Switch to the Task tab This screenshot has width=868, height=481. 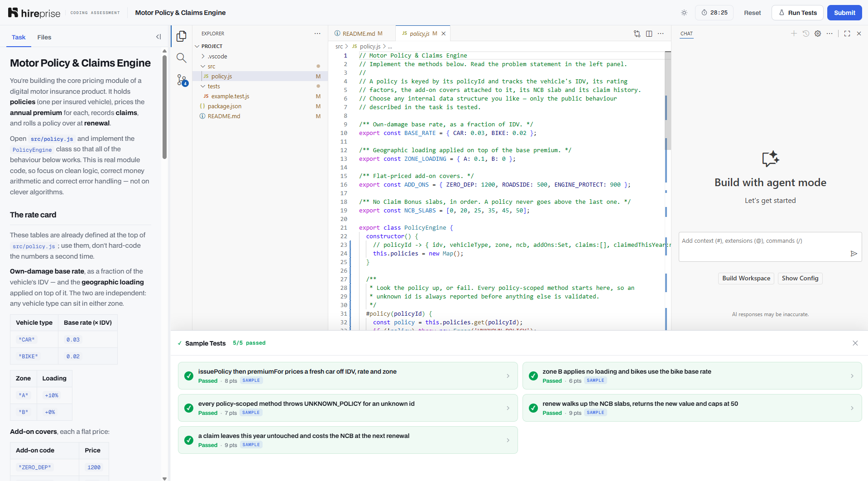[x=19, y=37]
